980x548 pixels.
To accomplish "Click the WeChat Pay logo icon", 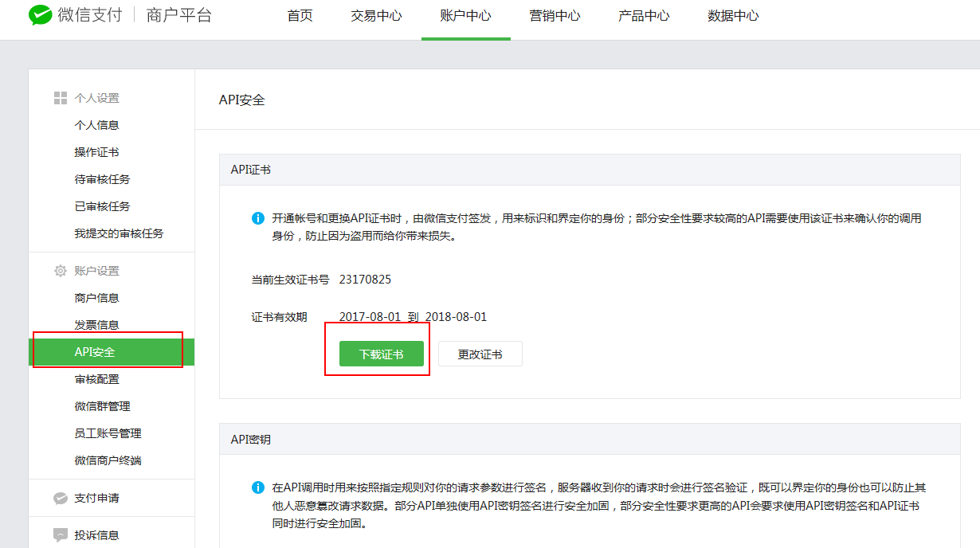I will coord(40,16).
